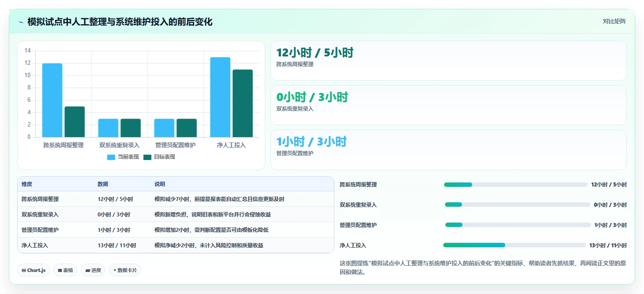Select the dark green 管理员配置维护 chart bar
This screenshot has width=644, height=294.
[186, 128]
